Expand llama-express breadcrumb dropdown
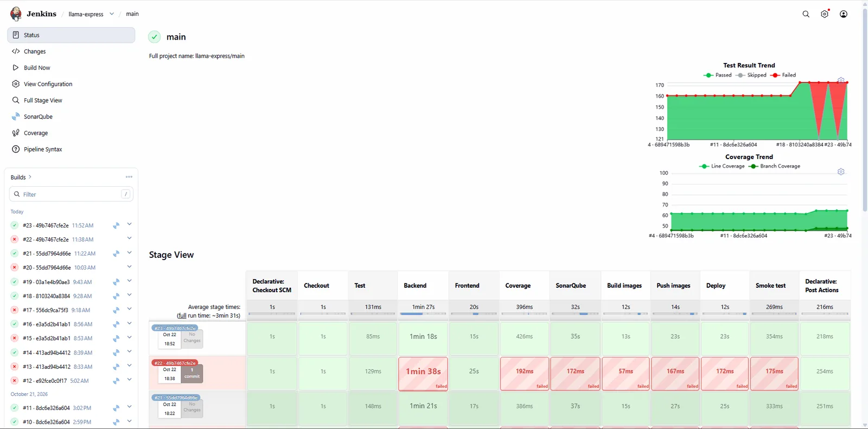 click(112, 14)
